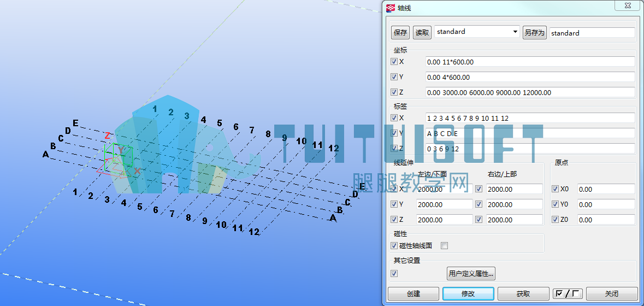Click the Y coordinate field 0.00 4*600.00
The height and width of the screenshot is (306, 644).
tap(530, 77)
